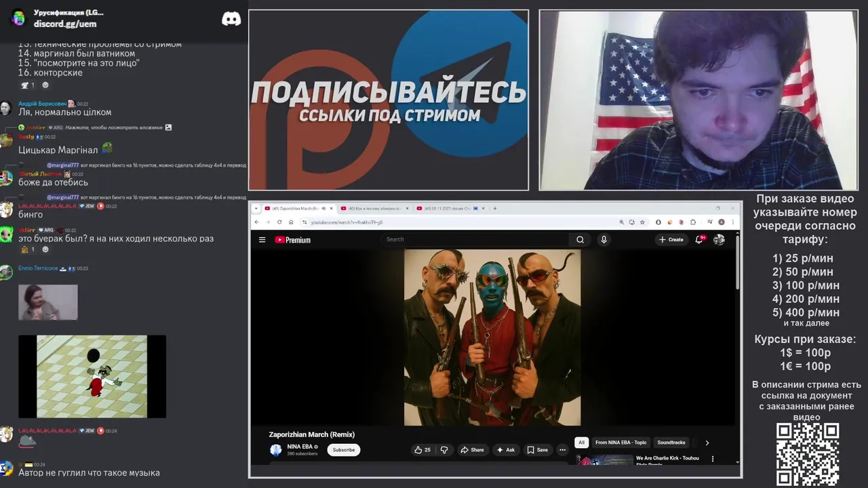Mute audio on Zaporizhian March tab

tap(323, 208)
